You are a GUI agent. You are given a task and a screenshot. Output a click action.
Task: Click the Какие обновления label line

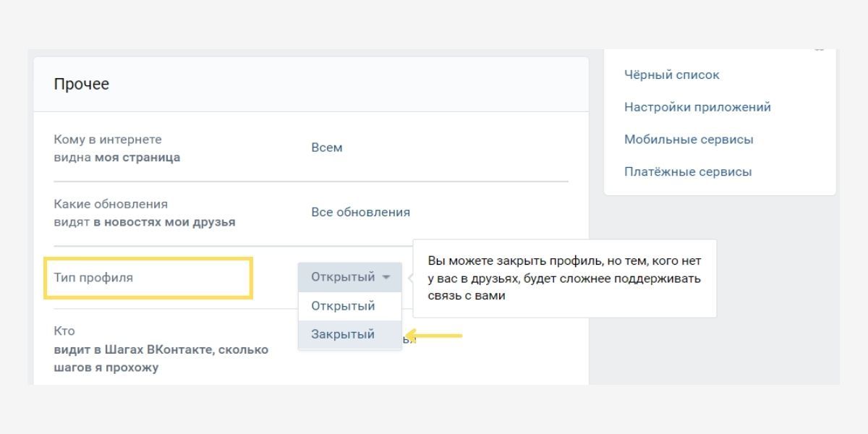click(x=111, y=204)
